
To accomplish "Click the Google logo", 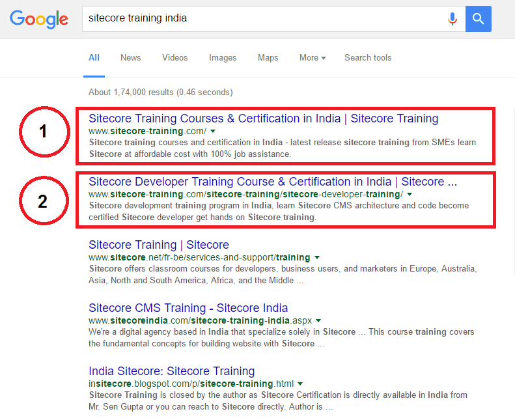I will 39,19.
